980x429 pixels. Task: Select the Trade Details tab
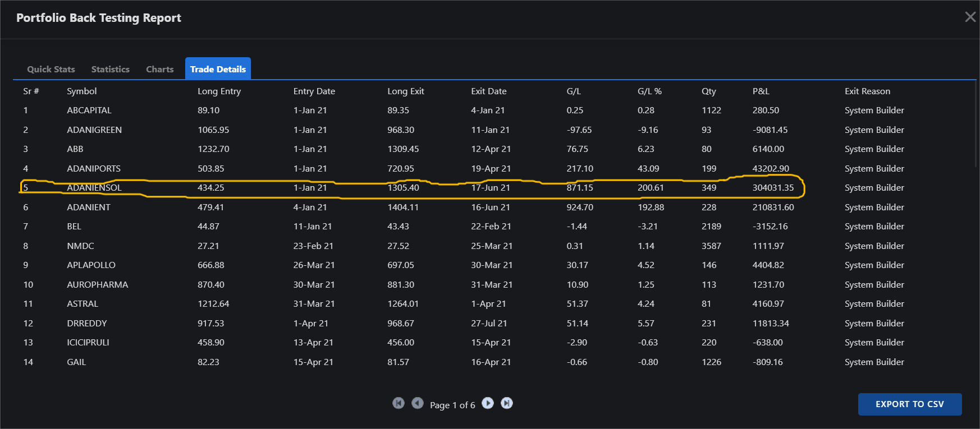point(218,69)
